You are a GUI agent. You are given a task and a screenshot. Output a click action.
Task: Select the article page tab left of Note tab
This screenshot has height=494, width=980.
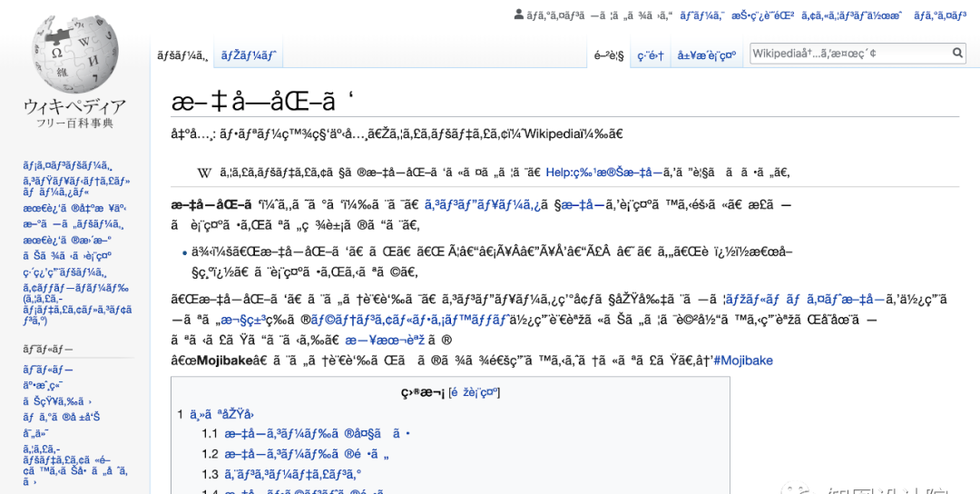pos(181,56)
